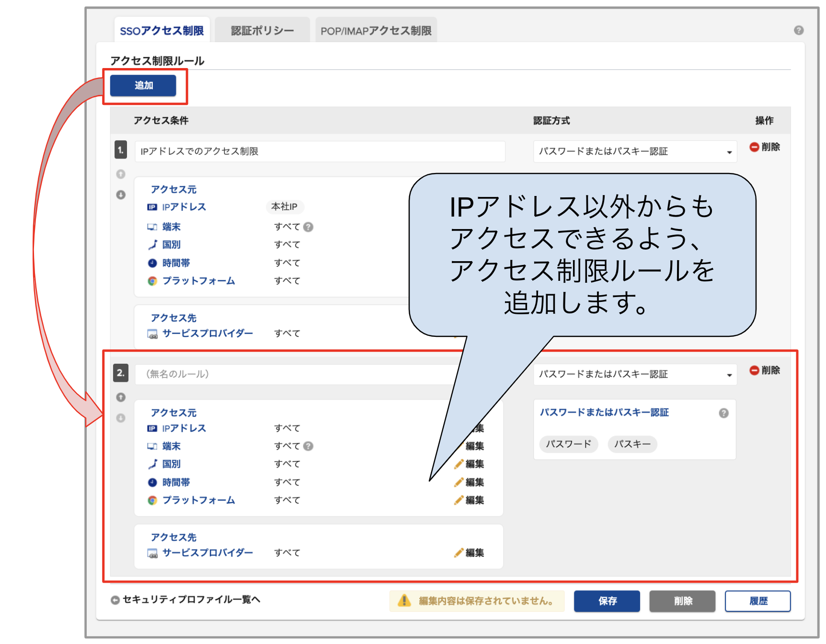826x644 pixels.
Task: Click the パスワードまたはパスキー認証 panel heading
Action: (x=604, y=413)
